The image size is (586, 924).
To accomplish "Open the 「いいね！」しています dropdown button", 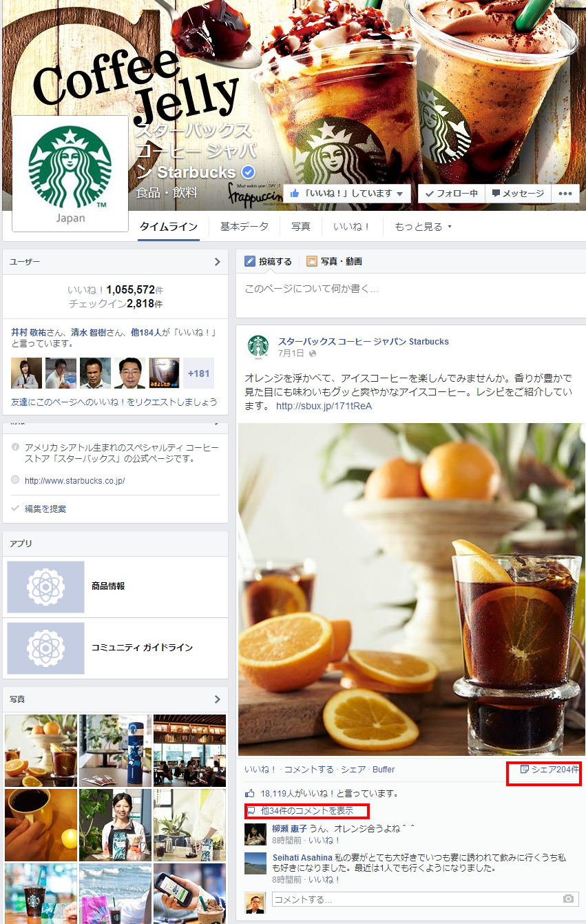I will click(347, 194).
